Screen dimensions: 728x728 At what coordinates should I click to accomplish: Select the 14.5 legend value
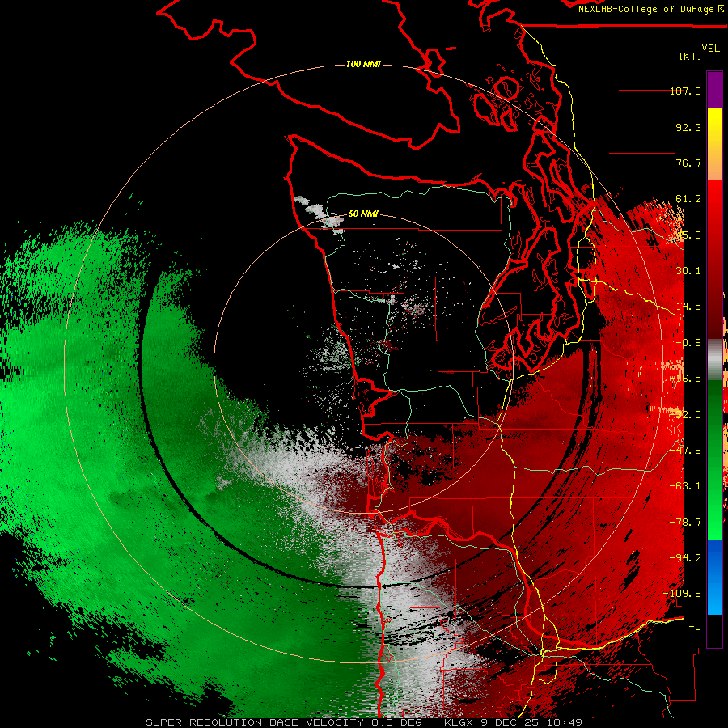(688, 306)
